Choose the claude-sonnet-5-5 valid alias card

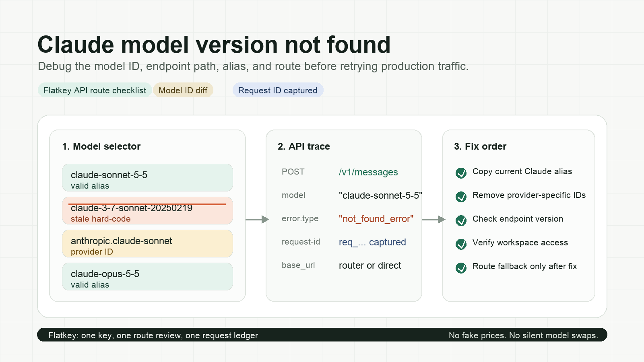[x=147, y=177]
